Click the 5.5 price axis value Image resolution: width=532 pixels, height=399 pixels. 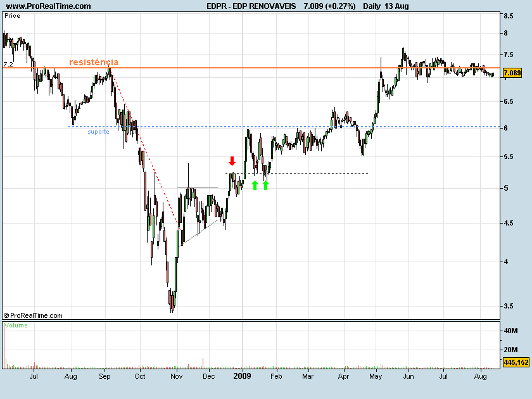pos(508,157)
